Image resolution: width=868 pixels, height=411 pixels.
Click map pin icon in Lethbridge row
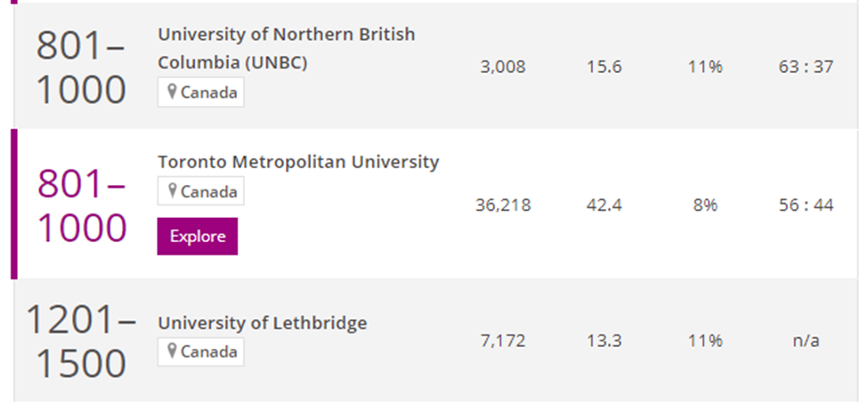pos(173,351)
